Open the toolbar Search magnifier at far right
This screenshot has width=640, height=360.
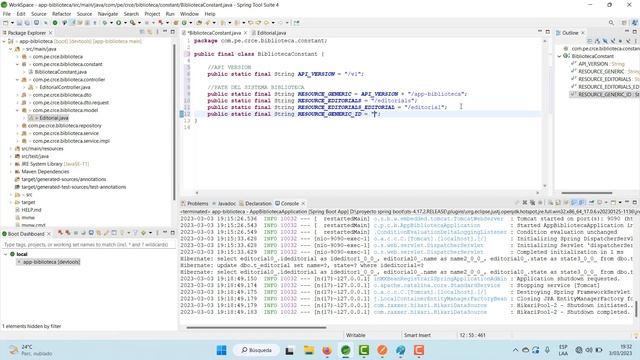pos(611,23)
